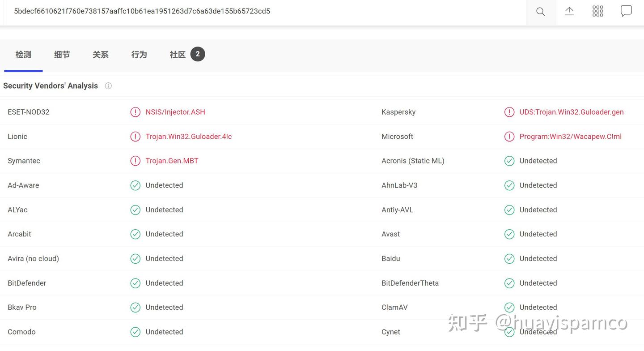Click the warning icon next to ESET-NOD32
644x351 pixels.
tap(136, 112)
